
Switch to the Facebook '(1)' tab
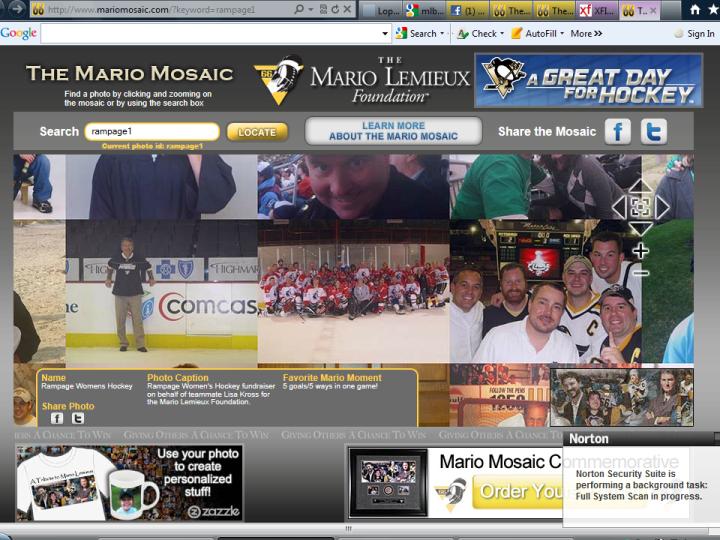pos(468,10)
